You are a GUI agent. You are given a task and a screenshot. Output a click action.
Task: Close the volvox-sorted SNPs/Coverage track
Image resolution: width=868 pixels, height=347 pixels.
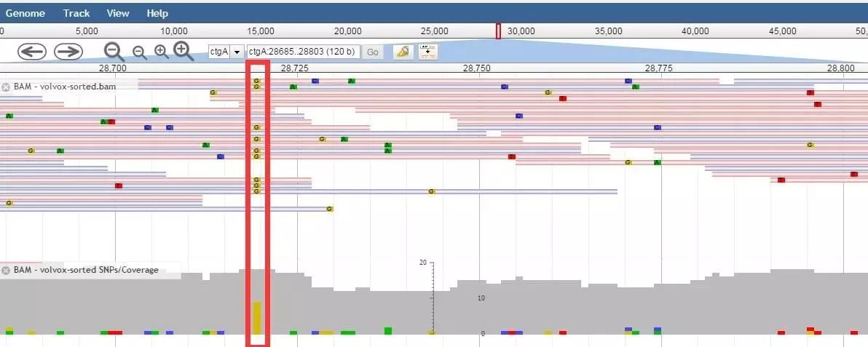click(x=6, y=271)
